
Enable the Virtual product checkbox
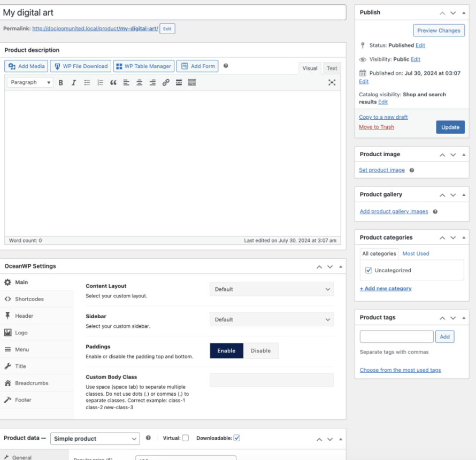(x=186, y=438)
